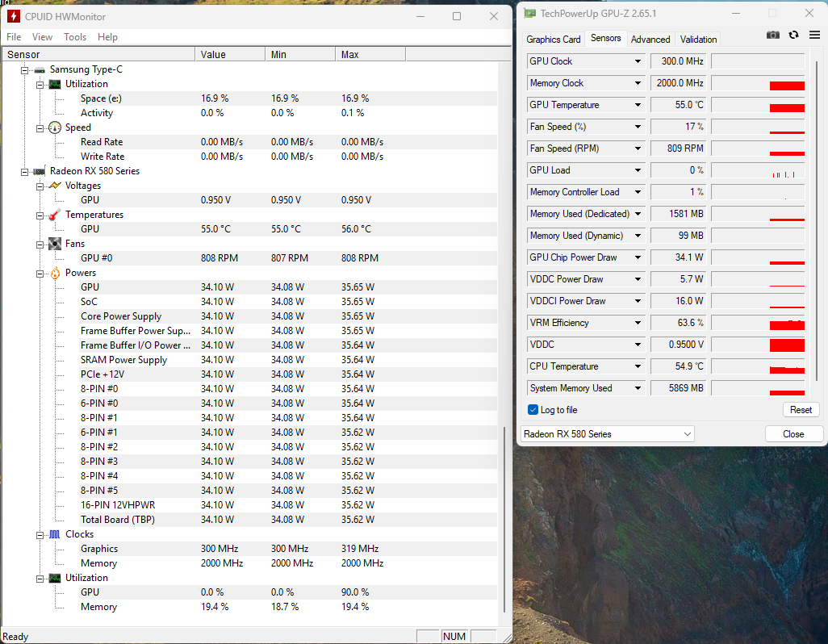Click the Memory Clock history graph
The height and width of the screenshot is (644, 828).
pos(758,83)
